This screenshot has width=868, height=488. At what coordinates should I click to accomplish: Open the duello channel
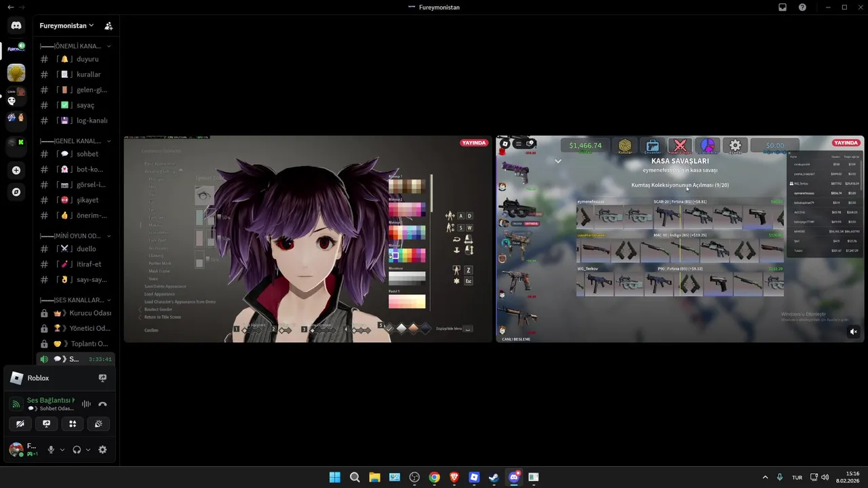pos(75,249)
